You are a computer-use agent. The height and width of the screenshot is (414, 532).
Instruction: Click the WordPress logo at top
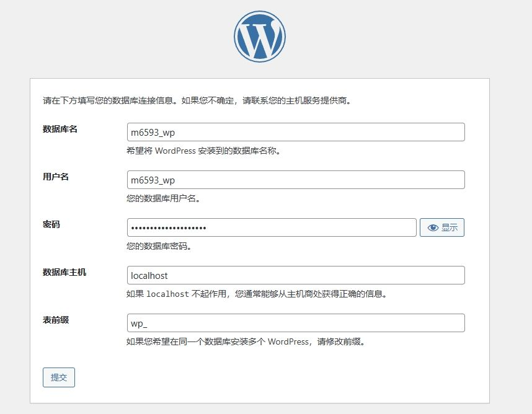pos(260,37)
